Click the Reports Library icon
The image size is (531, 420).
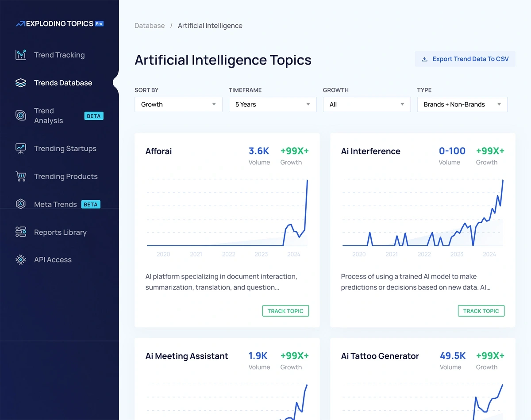tap(21, 232)
